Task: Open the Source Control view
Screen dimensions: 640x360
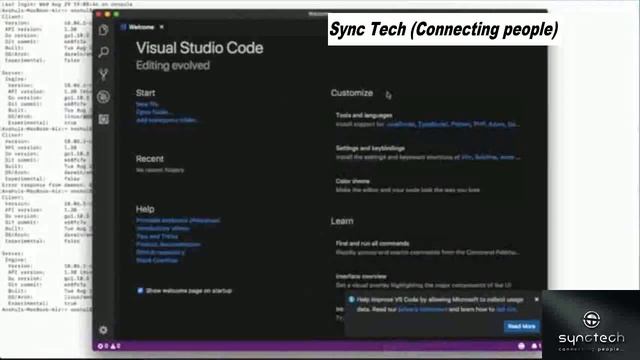Action: tap(104, 74)
